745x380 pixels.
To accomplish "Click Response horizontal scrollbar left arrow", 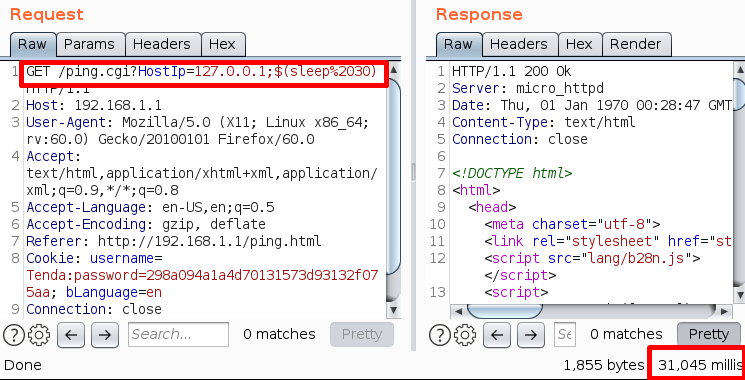I will click(x=458, y=311).
